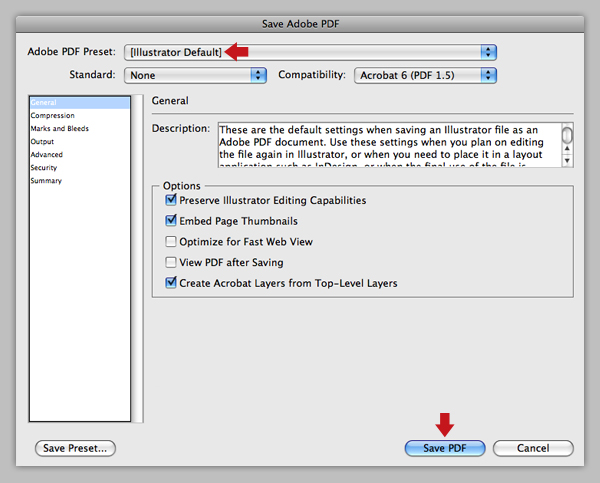Click the Save Preset... button
Screen dimensions: 600x483
(75, 448)
